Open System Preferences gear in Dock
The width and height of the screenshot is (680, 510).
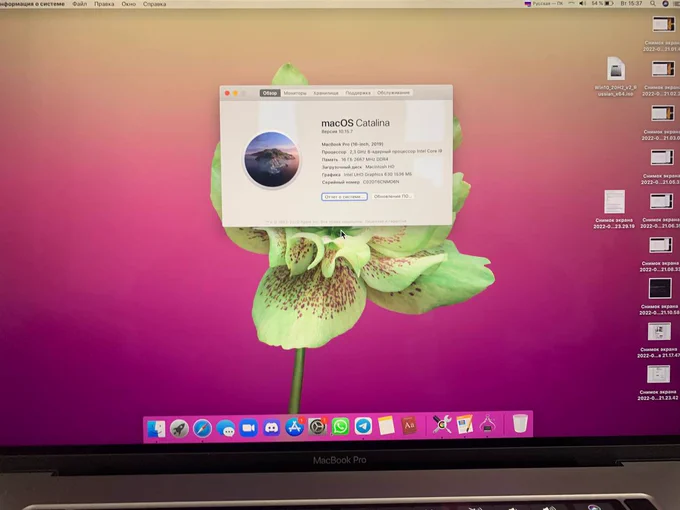(x=317, y=428)
